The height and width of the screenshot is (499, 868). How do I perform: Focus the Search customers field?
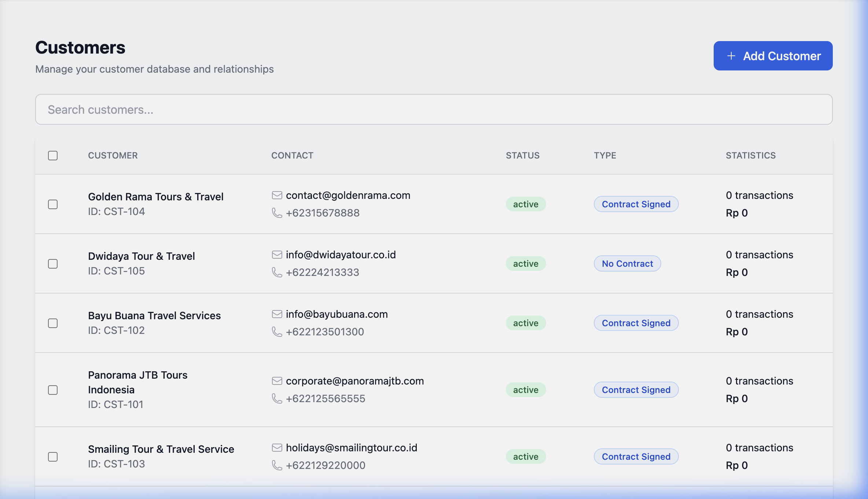[x=434, y=109]
